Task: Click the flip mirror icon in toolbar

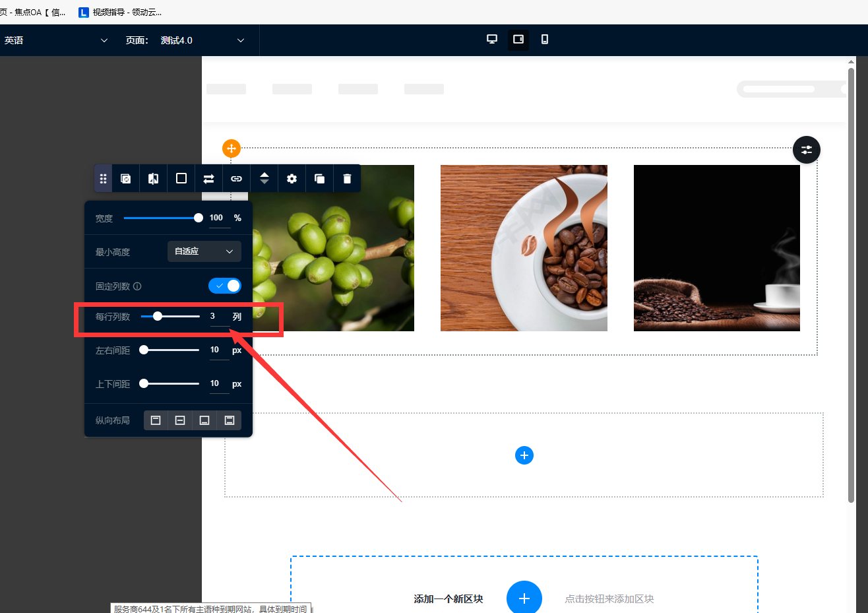Action: 153,179
